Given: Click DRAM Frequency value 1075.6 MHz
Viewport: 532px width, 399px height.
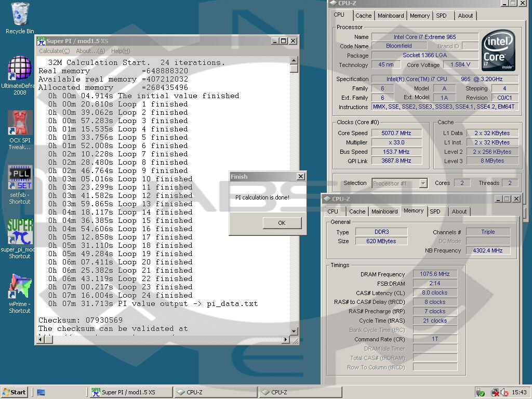Looking at the screenshot, I should [x=435, y=274].
